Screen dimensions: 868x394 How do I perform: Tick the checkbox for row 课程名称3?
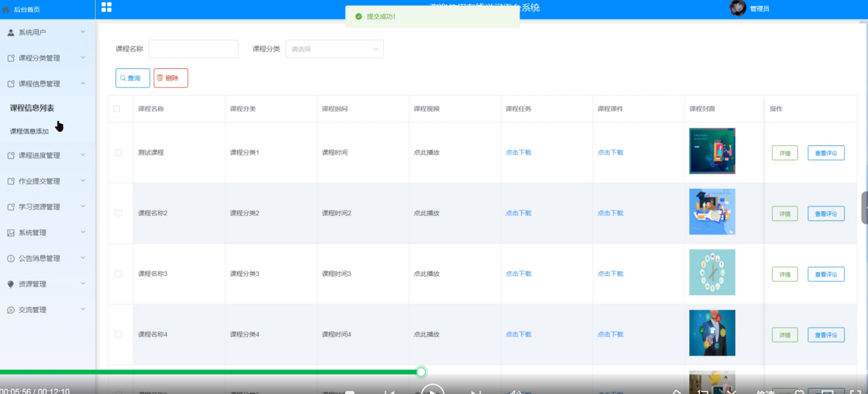(119, 274)
